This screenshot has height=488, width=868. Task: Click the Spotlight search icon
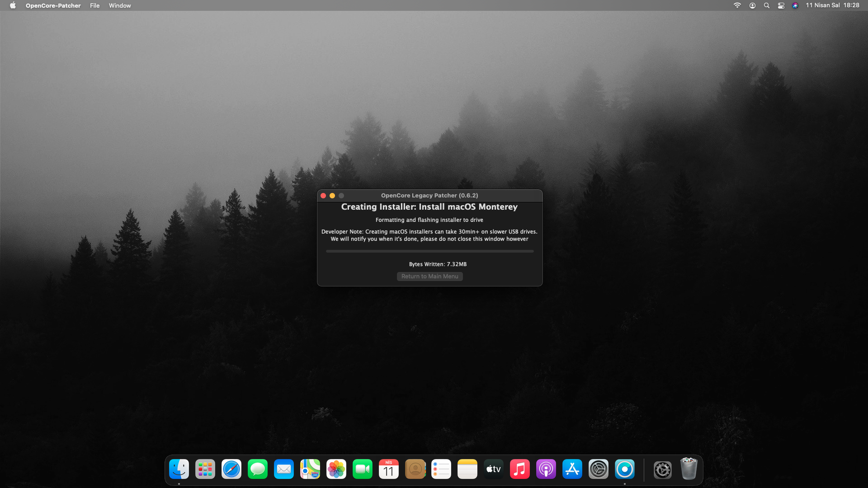tap(767, 5)
